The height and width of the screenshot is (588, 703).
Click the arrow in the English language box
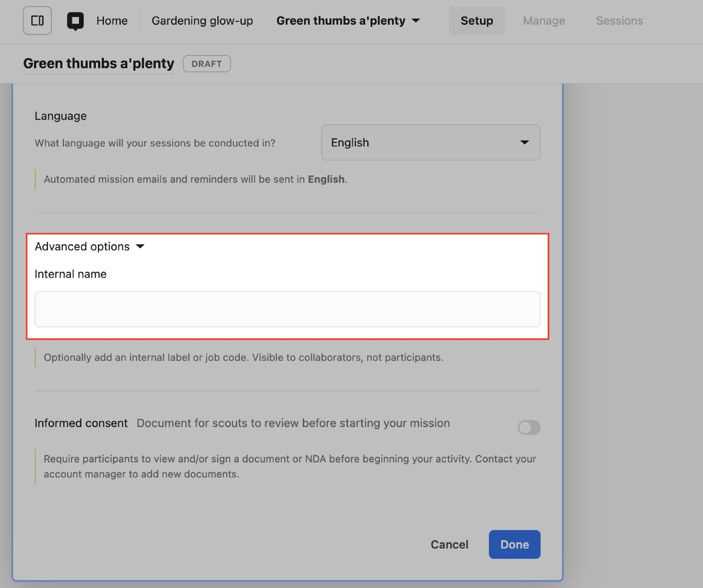click(524, 142)
